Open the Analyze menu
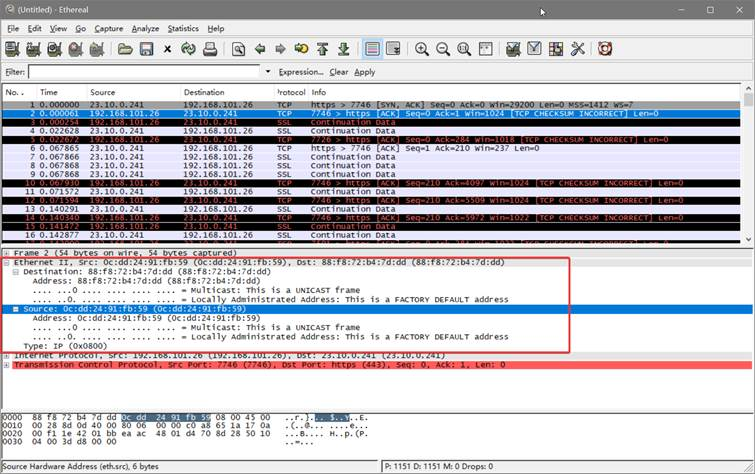The height and width of the screenshot is (474, 755). coord(145,28)
